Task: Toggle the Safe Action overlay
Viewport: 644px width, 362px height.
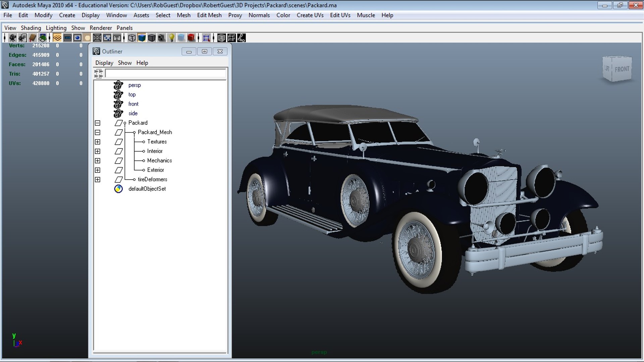Action: [x=107, y=38]
